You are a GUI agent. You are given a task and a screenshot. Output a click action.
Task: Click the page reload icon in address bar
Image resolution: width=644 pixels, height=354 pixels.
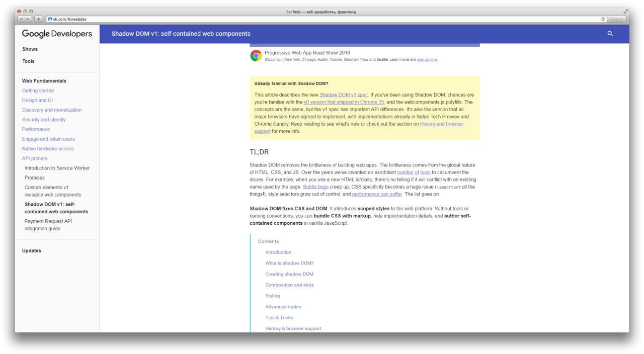[x=603, y=19]
